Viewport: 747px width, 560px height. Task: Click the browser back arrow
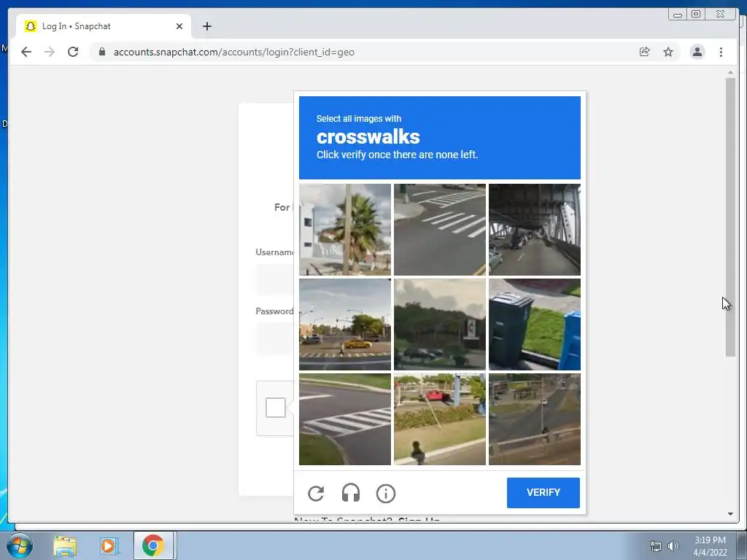pos(26,52)
